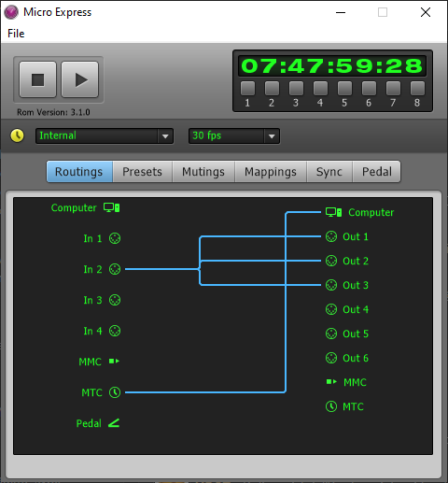Select the In 1 MIDI port icon
Screen dimensions: 448x483
(115, 238)
